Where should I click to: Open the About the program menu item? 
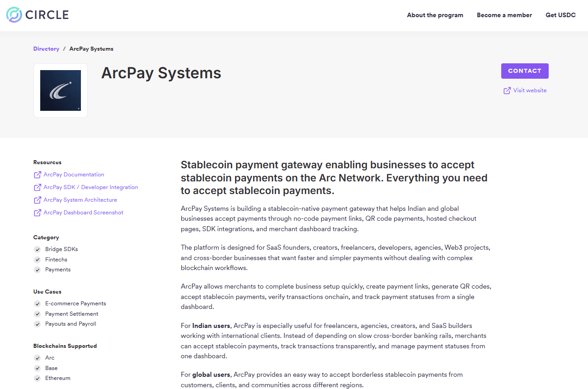(x=435, y=15)
